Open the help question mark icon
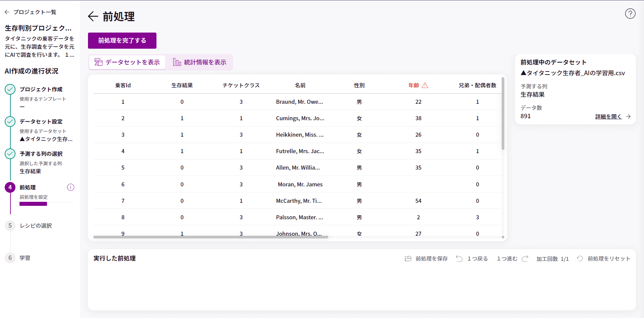This screenshot has width=644, height=318. [630, 13]
